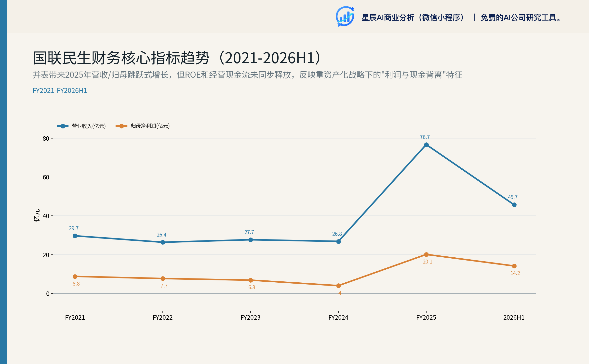Toggle the 营业收入(亿元) legend label

89,126
